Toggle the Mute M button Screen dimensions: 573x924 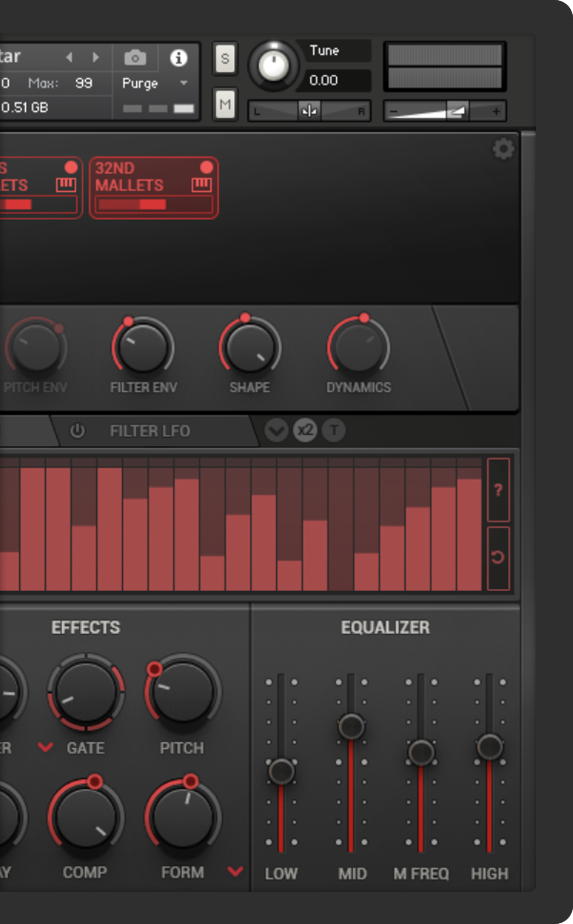coord(225,105)
